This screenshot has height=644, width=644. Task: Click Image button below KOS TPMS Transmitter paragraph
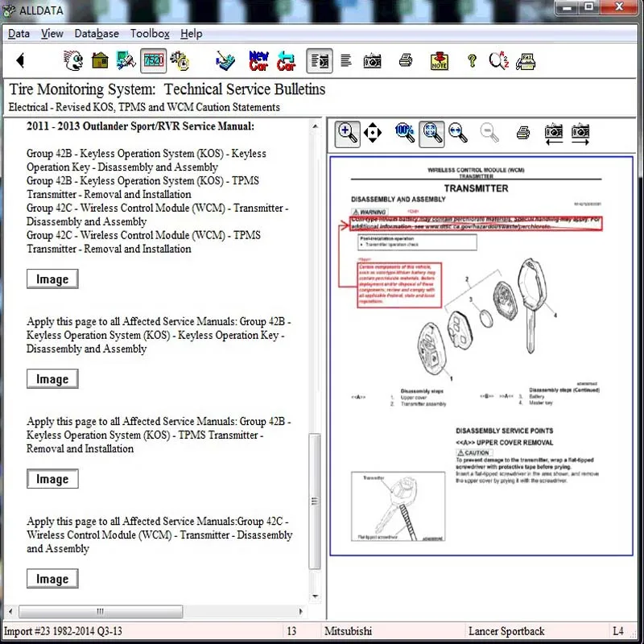pyautogui.click(x=52, y=479)
